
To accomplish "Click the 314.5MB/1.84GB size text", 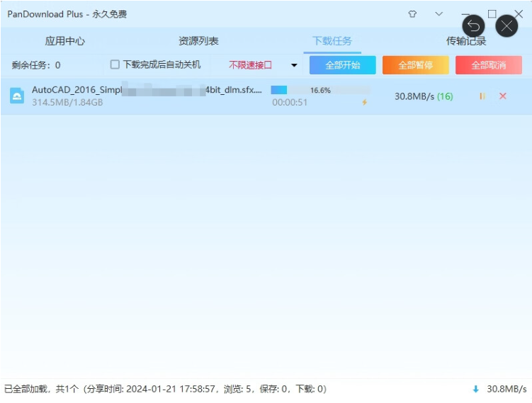I will tap(67, 102).
